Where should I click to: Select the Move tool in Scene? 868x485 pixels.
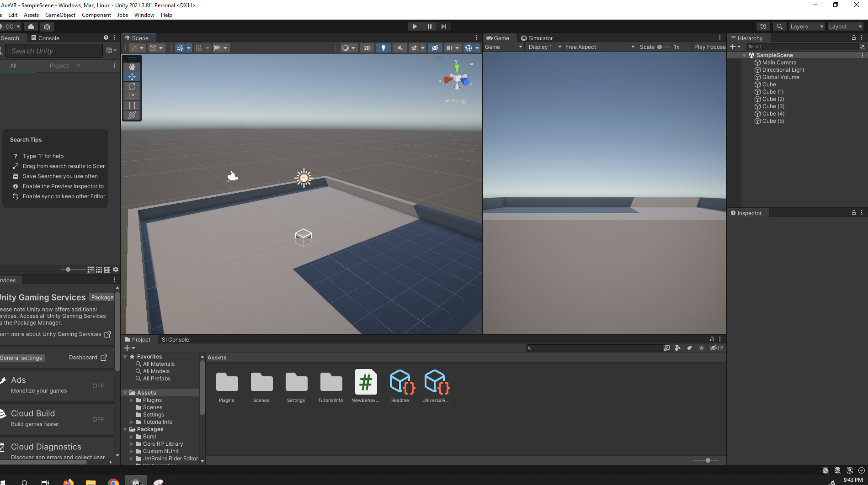tap(132, 77)
